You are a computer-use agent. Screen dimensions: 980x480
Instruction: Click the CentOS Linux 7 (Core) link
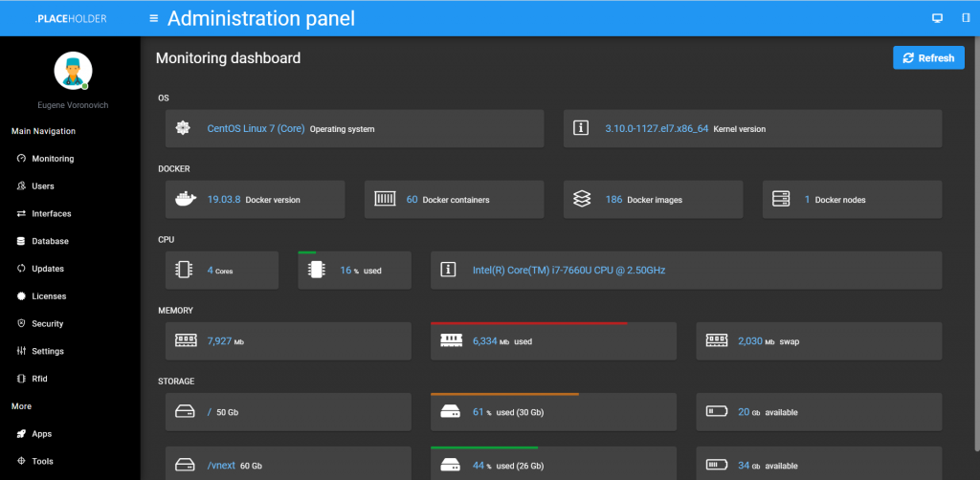256,128
